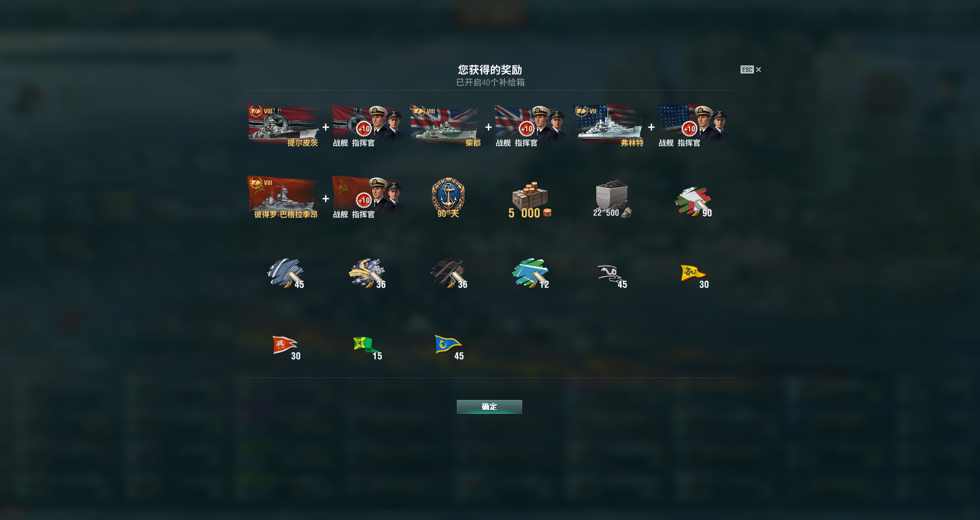
Task: Click the American commander with +10 points
Action: (692, 126)
